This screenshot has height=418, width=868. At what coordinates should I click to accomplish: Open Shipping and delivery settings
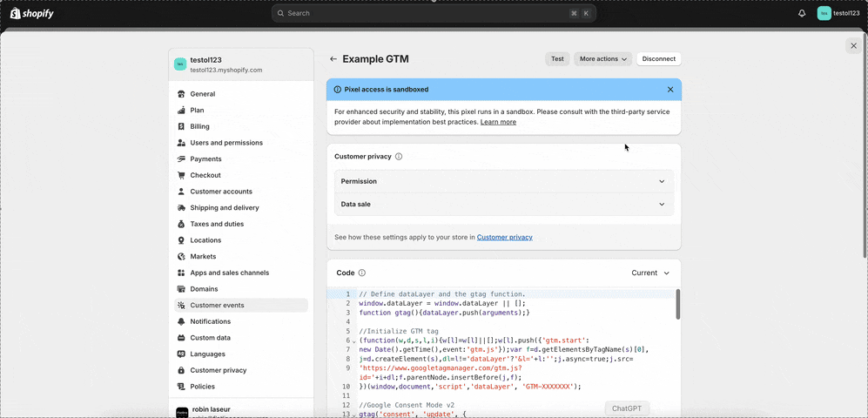241,207
